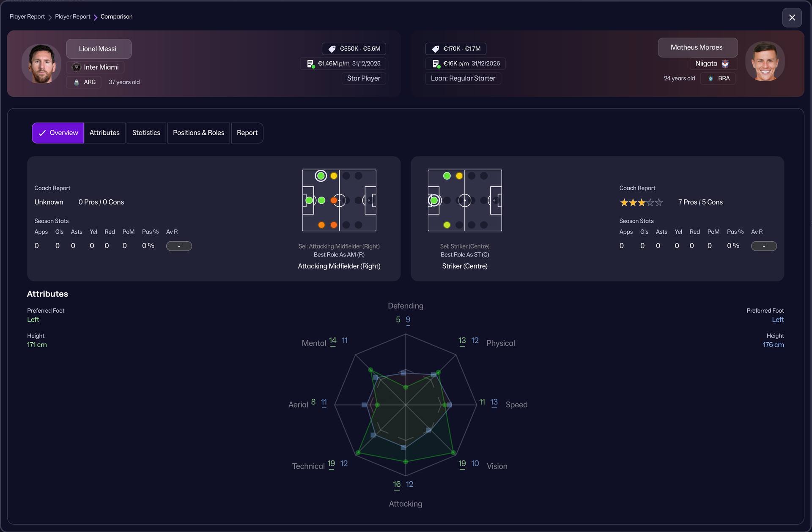812x532 pixels.
Task: Click the ARG nationality flag icon
Action: 77,82
